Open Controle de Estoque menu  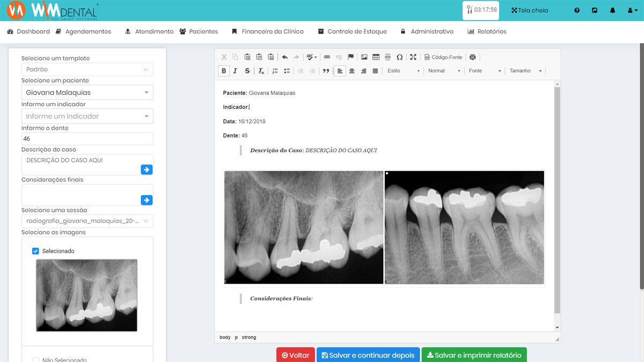click(352, 32)
